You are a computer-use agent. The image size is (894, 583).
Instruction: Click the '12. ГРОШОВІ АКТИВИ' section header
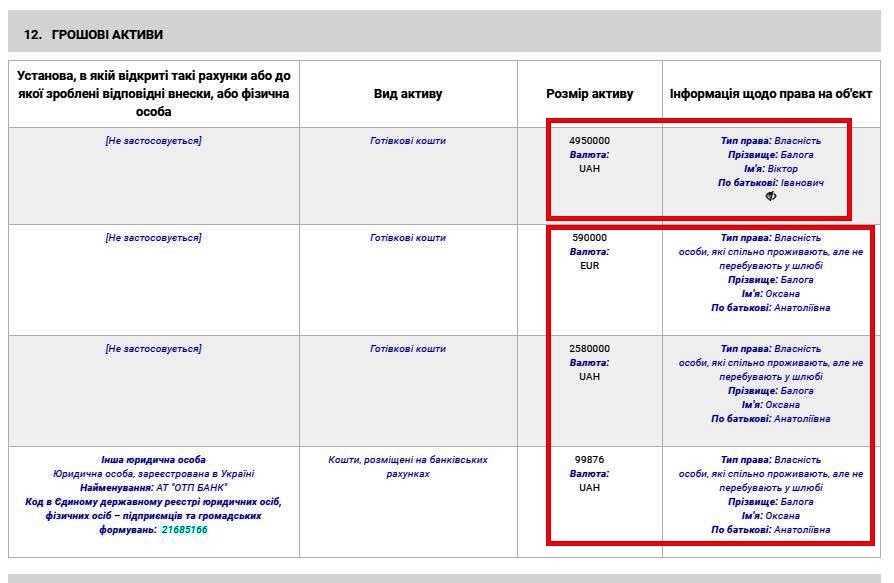tap(93, 35)
